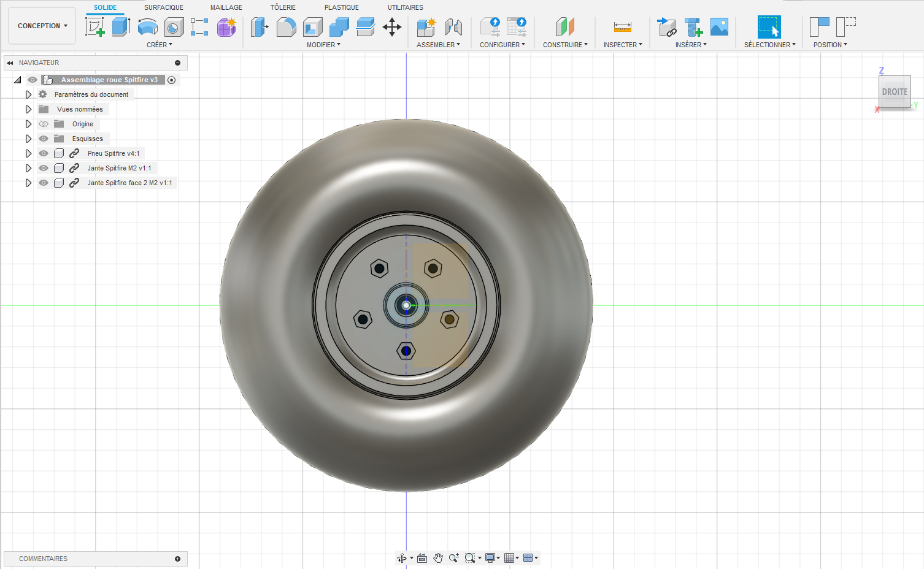Expand Paramètres du document node
924x569 pixels.
coord(28,94)
